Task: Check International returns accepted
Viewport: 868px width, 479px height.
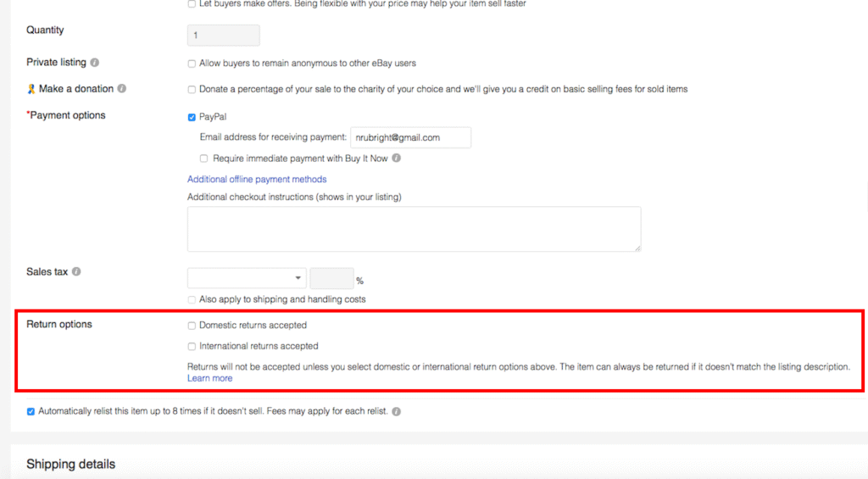Action: coord(192,347)
